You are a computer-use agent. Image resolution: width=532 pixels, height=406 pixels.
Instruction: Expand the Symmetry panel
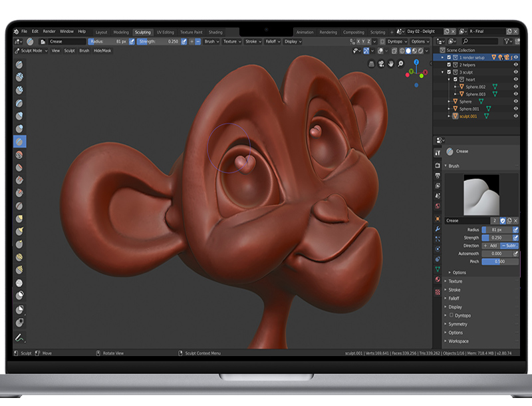tap(458, 324)
